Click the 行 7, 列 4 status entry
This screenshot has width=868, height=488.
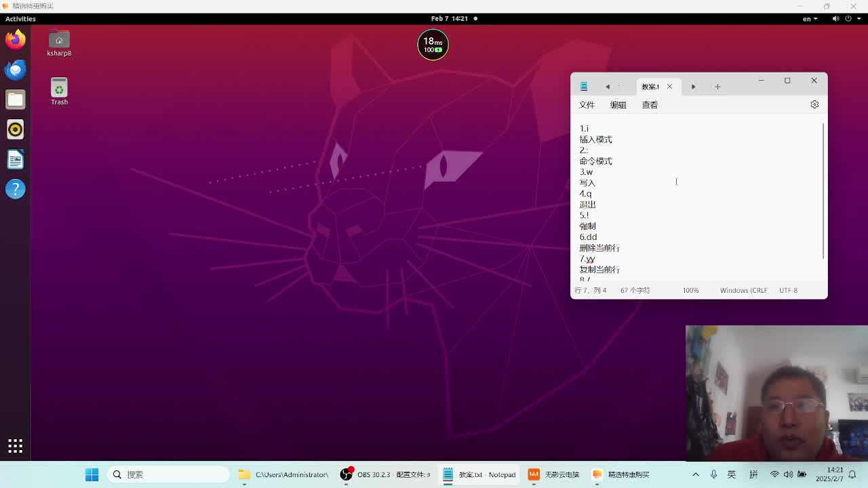[x=590, y=290]
